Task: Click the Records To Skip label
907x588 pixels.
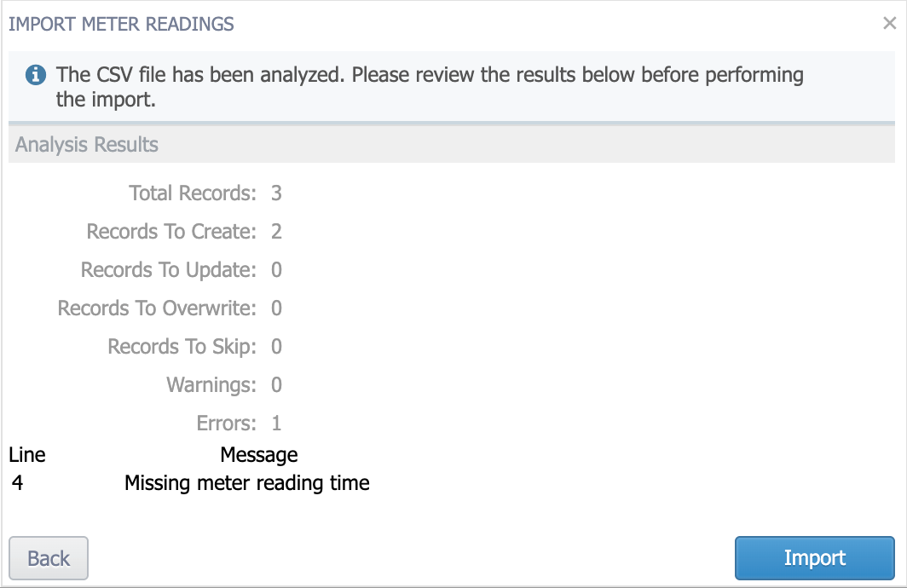Action: click(182, 346)
